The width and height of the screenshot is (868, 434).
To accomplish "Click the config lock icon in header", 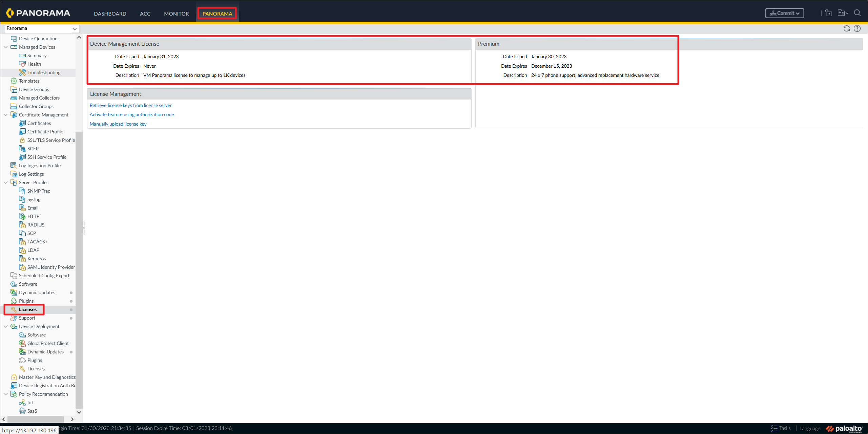I will coord(829,13).
